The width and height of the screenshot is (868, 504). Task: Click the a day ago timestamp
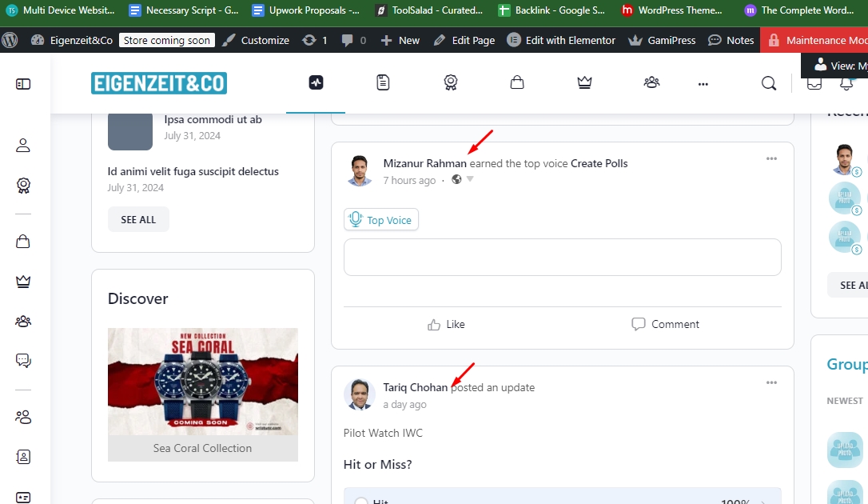pos(404,404)
